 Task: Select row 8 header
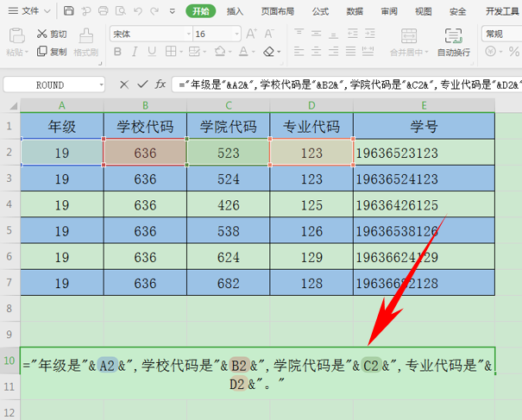click(x=9, y=308)
